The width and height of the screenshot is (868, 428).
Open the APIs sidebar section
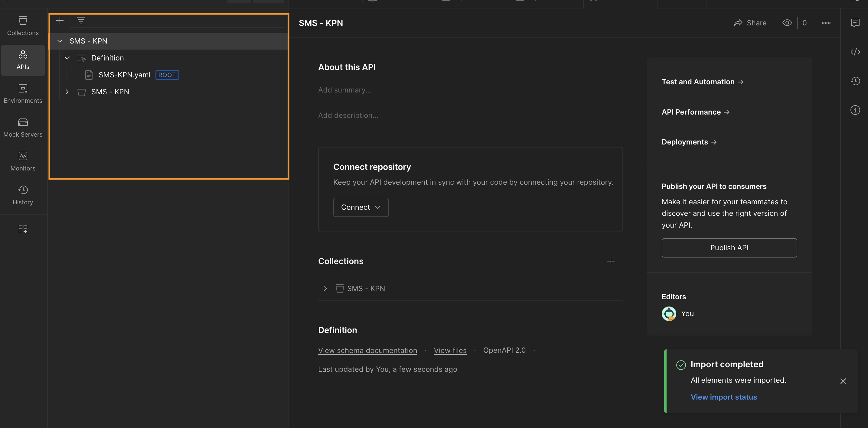[23, 60]
